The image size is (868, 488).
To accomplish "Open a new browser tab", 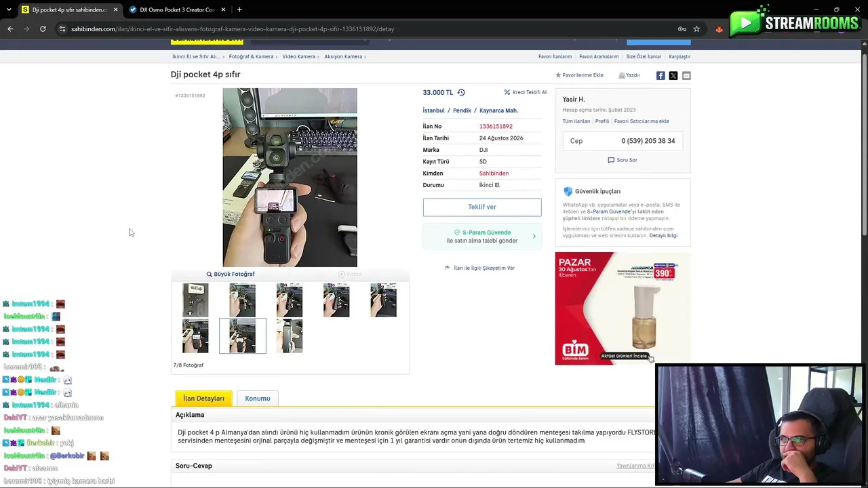I will coord(239,9).
